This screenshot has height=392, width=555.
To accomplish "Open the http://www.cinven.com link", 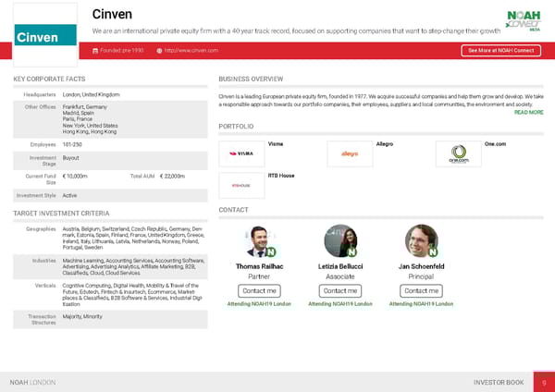I will tap(191, 50).
